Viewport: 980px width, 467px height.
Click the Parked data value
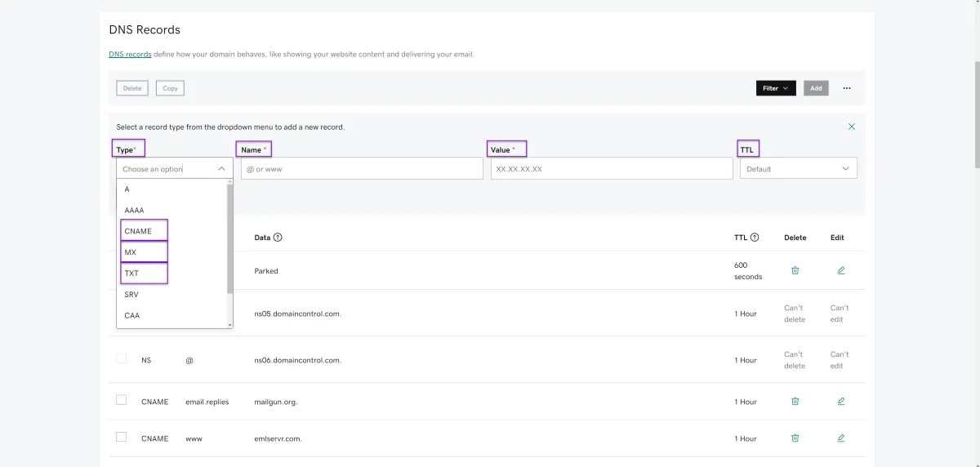click(266, 271)
